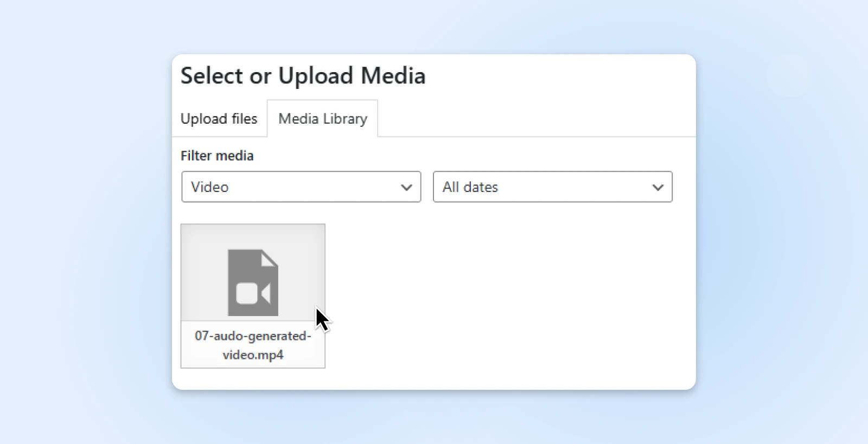This screenshot has height=444, width=868.
Task: Click the chevron arrow on All dates
Action: pos(658,188)
